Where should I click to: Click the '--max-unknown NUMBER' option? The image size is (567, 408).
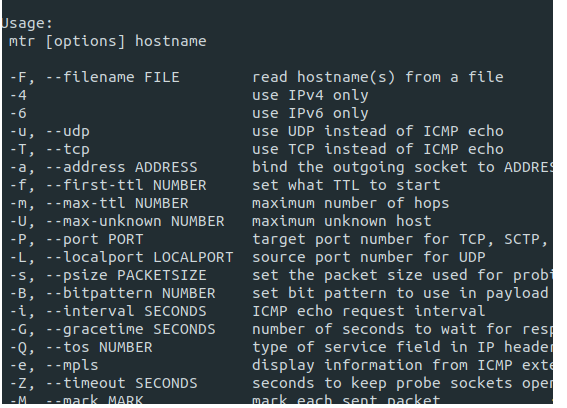pyautogui.click(x=135, y=221)
